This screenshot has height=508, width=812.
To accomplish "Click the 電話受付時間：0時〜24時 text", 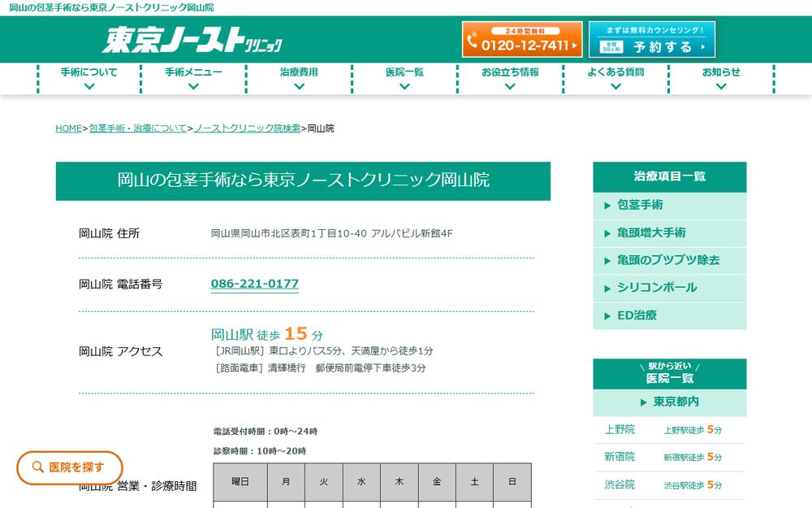I will 266,432.
